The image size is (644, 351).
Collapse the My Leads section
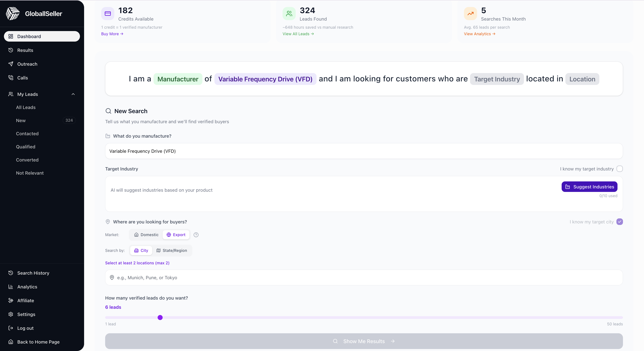73,94
